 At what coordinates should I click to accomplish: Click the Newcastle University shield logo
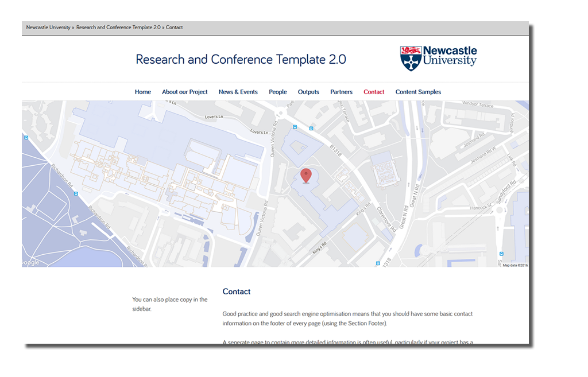coord(411,59)
